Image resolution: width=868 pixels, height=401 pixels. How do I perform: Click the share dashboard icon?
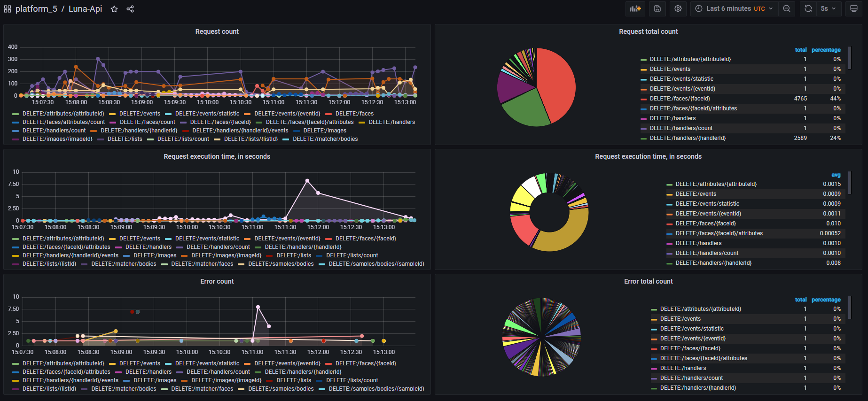pyautogui.click(x=130, y=9)
